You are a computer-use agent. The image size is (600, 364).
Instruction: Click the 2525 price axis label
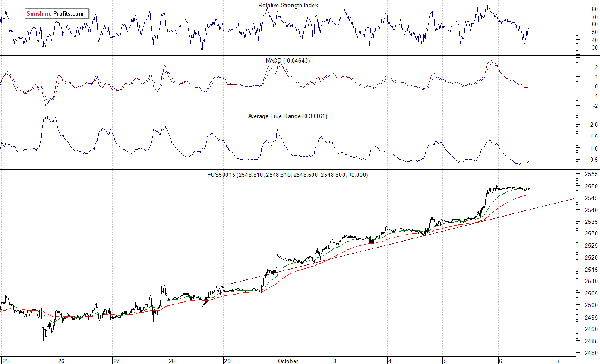(591, 245)
